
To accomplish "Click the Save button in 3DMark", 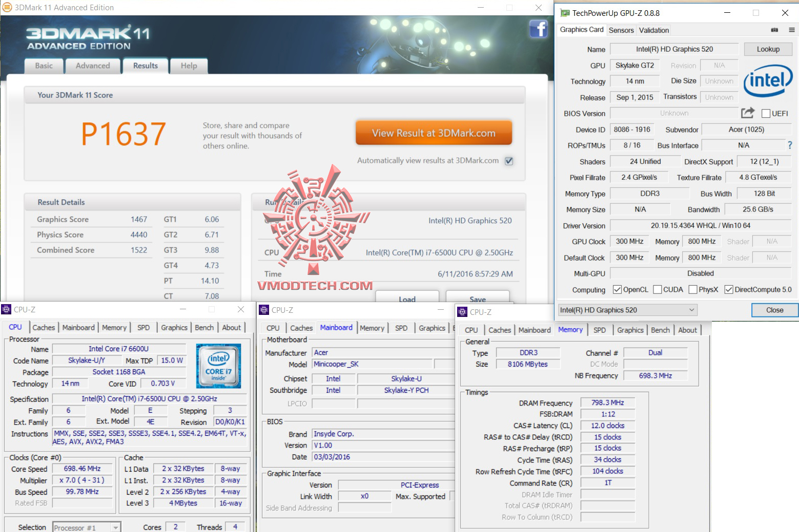I will [478, 297].
